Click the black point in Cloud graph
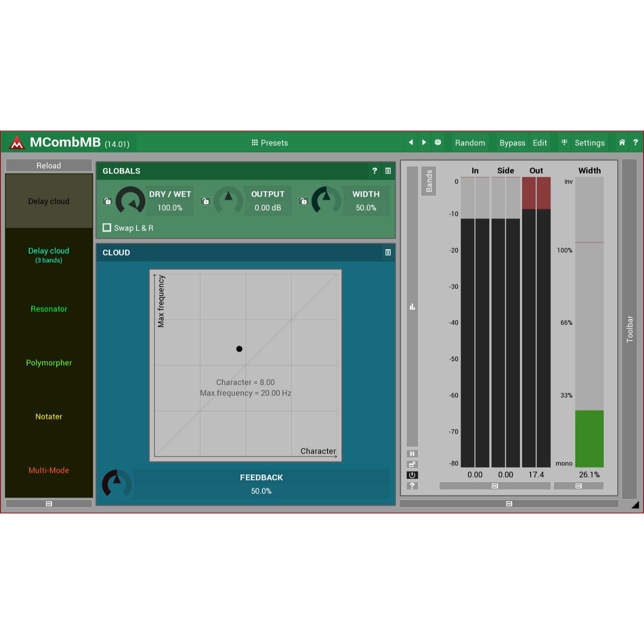 click(x=239, y=349)
